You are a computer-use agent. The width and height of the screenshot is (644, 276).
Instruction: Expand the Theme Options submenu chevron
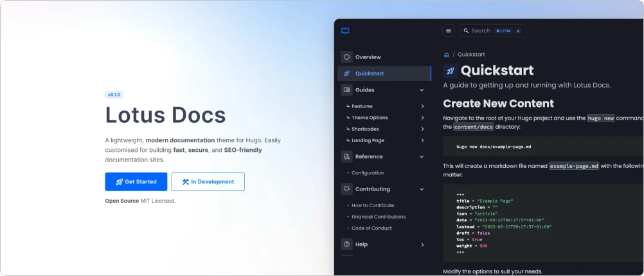pos(423,118)
